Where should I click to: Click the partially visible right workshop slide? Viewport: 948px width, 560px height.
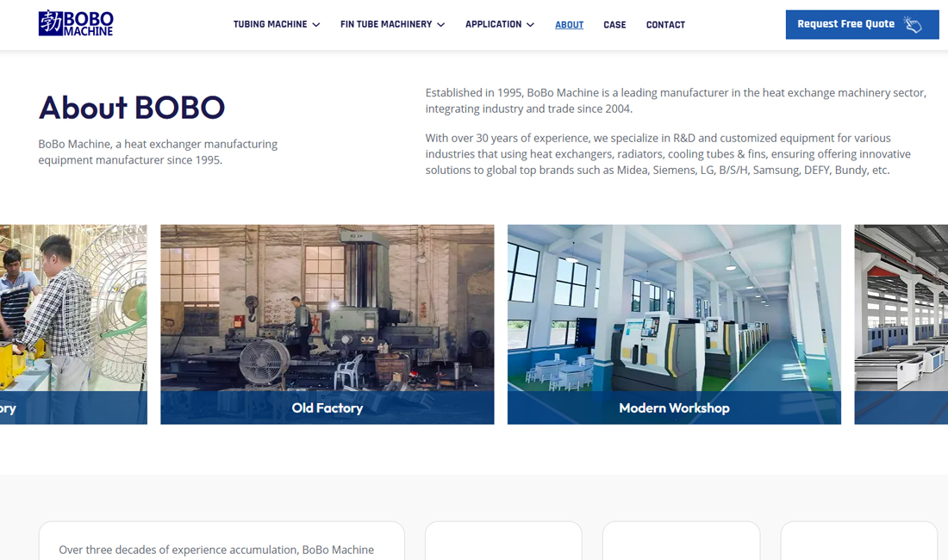[x=901, y=325]
